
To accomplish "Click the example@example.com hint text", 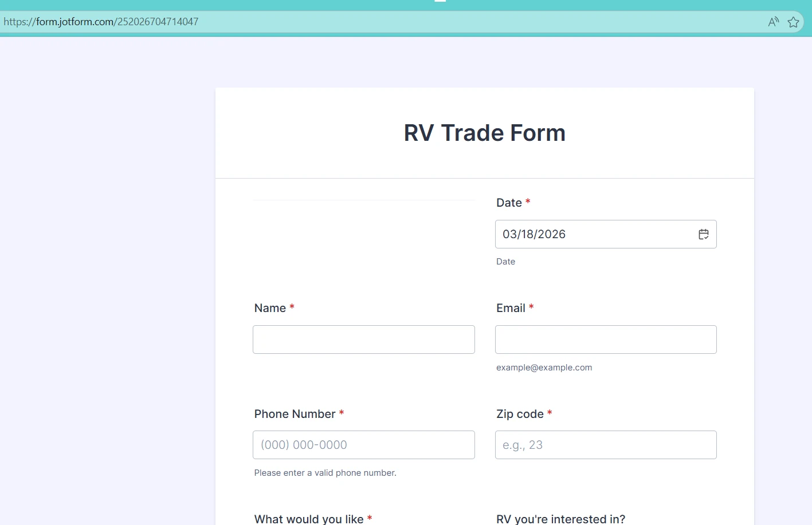I will coord(544,367).
